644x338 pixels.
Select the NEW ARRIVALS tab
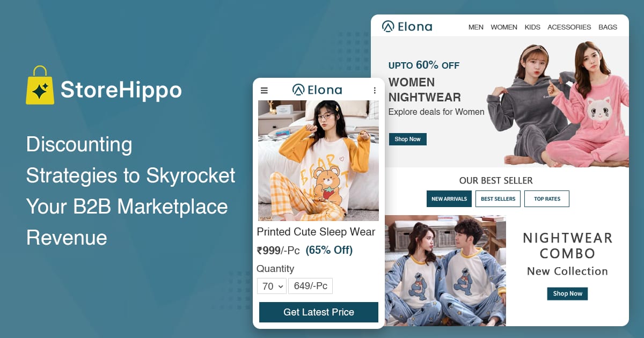pos(449,199)
